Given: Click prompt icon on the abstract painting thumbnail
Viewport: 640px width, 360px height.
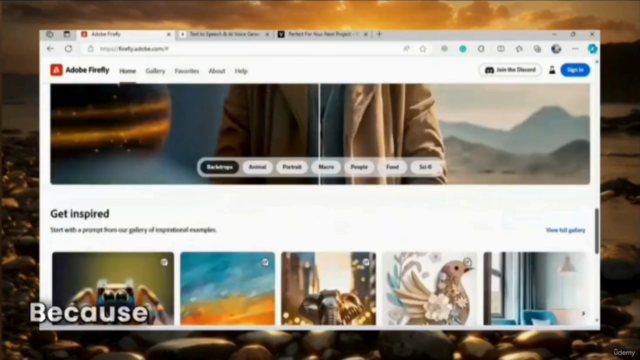Looking at the screenshot, I should point(265,262).
